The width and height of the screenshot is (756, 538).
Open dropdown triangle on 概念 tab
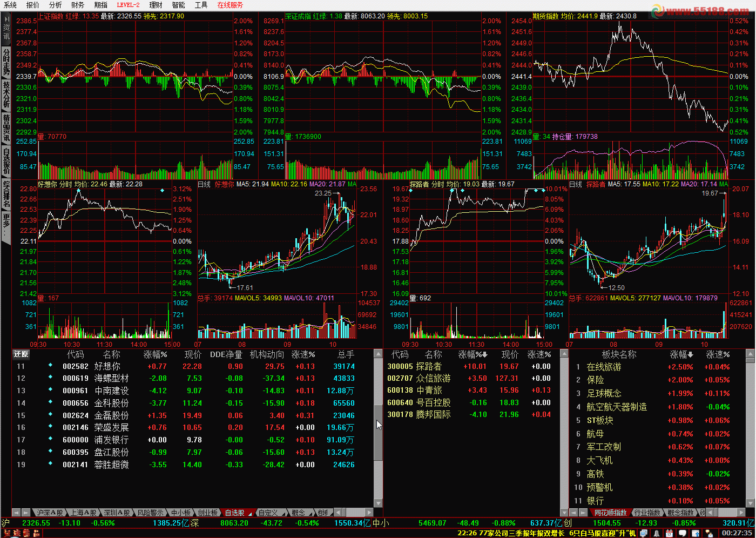[x=310, y=514]
